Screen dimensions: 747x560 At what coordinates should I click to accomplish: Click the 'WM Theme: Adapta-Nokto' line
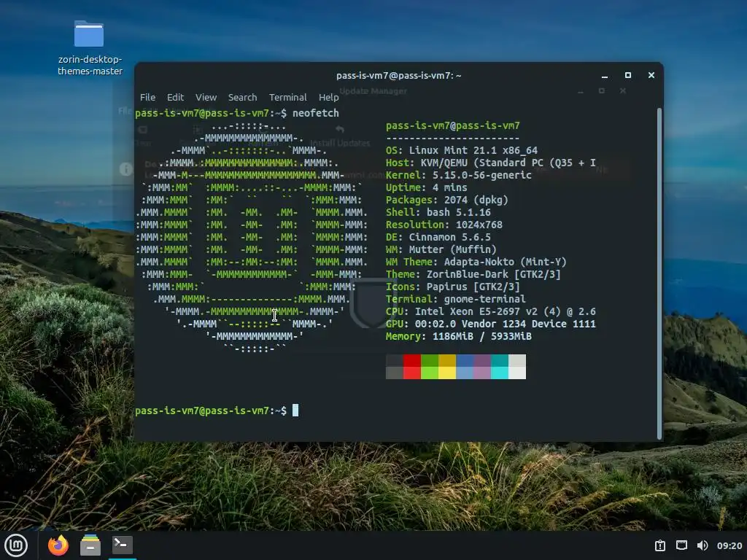click(476, 262)
